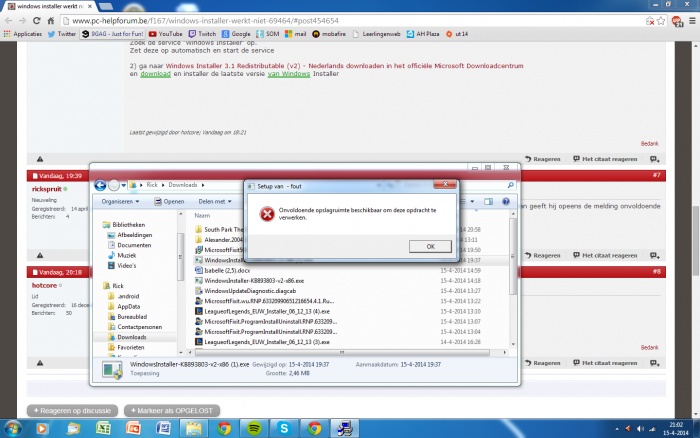Open Word from the taskbar
Screen dimensions: 700x438
163,429
